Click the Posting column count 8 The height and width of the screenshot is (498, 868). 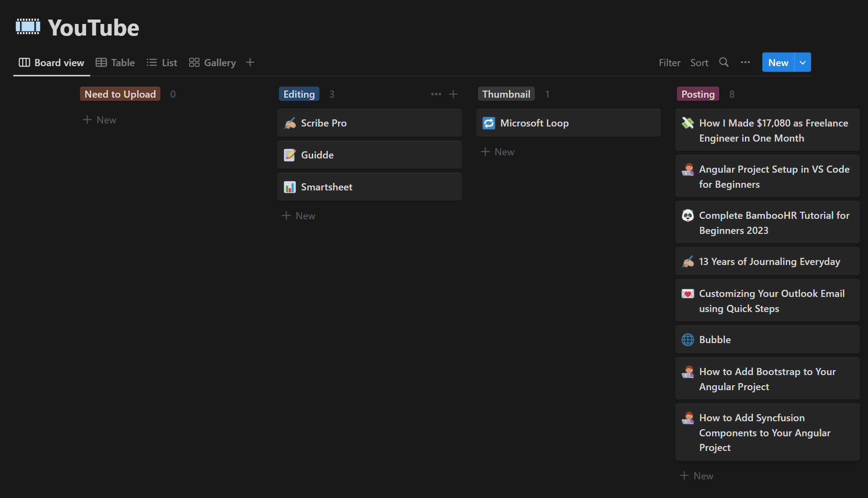pos(732,94)
